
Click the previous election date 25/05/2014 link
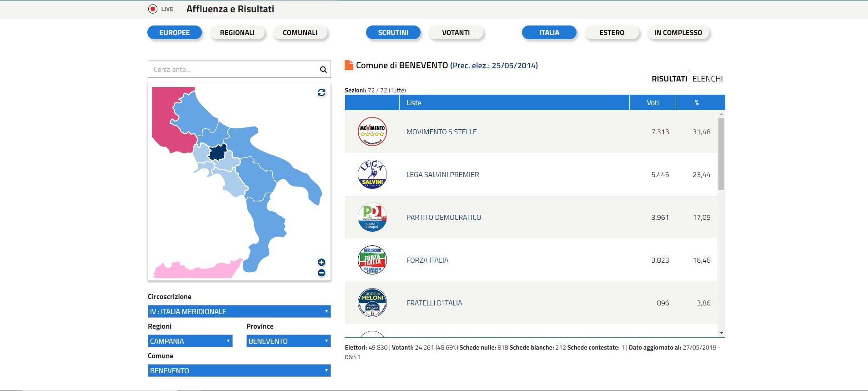(x=494, y=66)
